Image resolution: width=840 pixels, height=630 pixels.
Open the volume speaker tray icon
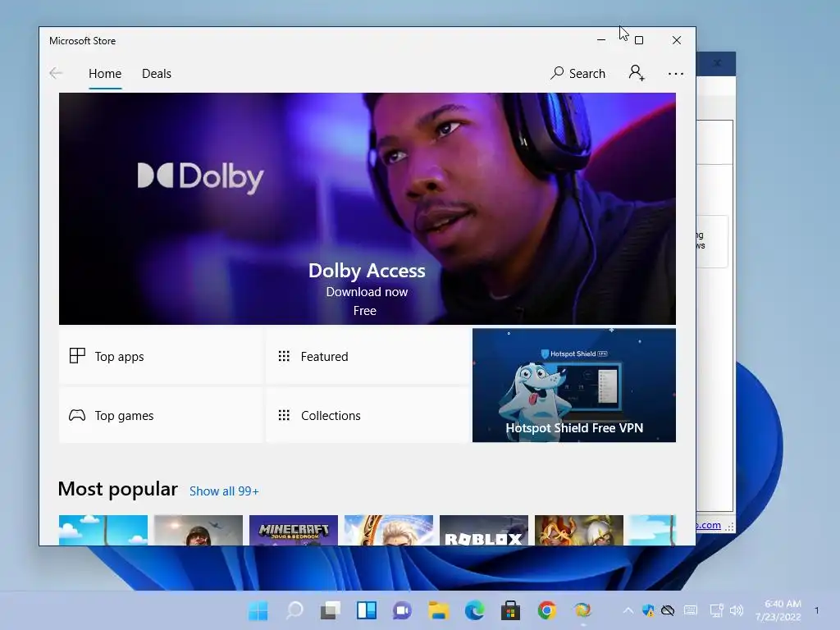737,610
